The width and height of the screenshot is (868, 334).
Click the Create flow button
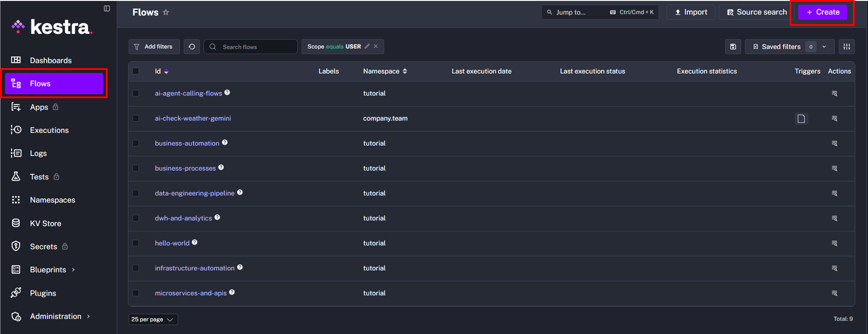tap(822, 12)
